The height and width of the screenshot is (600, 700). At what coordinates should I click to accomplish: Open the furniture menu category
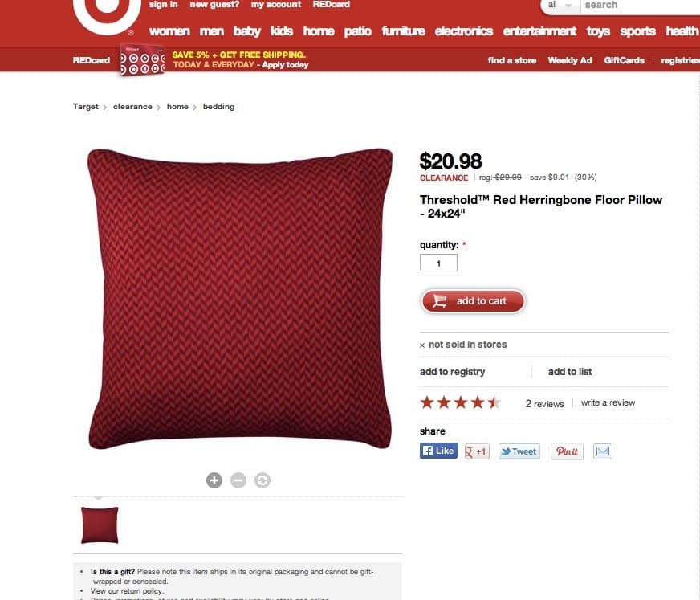click(x=404, y=31)
